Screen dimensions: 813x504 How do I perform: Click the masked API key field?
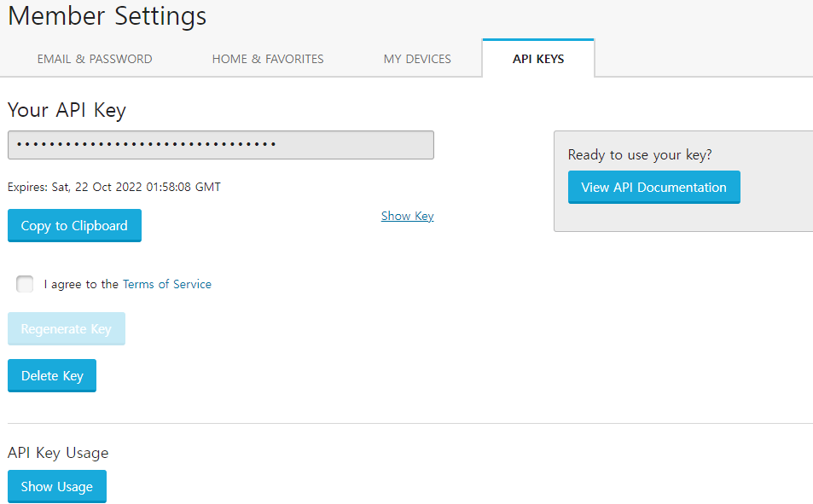coord(221,145)
